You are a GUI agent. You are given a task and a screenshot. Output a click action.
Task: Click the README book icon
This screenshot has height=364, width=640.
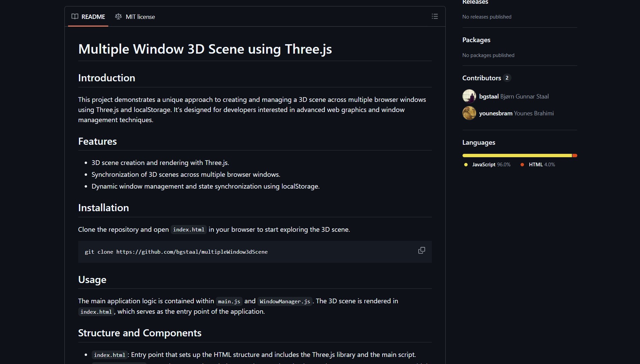[x=75, y=17]
